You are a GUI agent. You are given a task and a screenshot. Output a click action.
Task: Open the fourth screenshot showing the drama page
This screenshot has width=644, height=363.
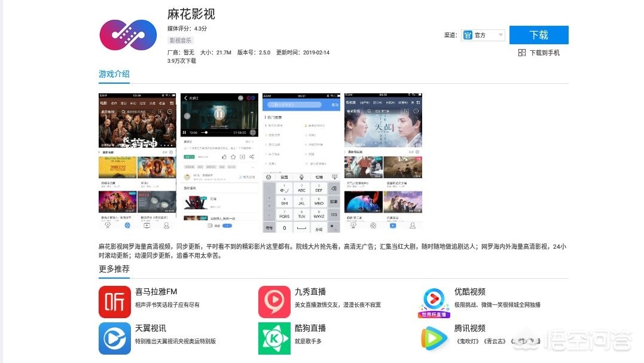tap(383, 162)
